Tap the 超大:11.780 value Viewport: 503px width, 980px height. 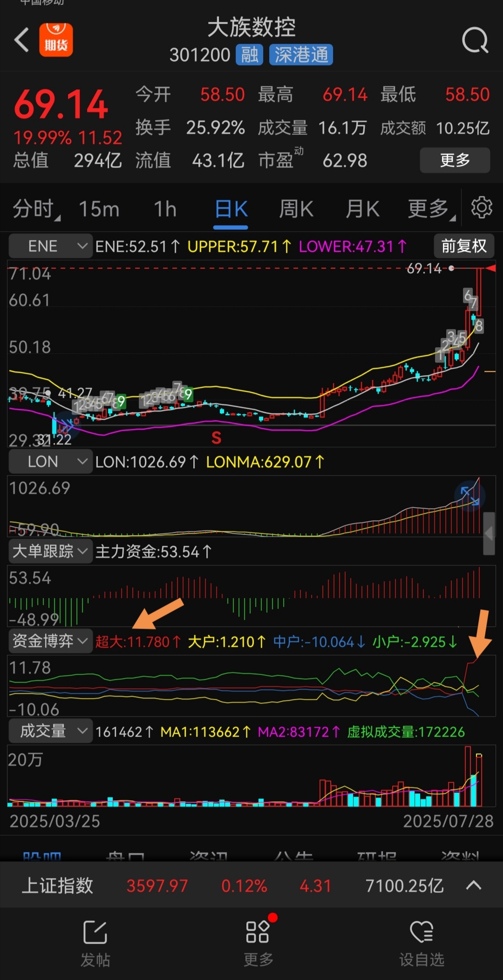pos(138,642)
